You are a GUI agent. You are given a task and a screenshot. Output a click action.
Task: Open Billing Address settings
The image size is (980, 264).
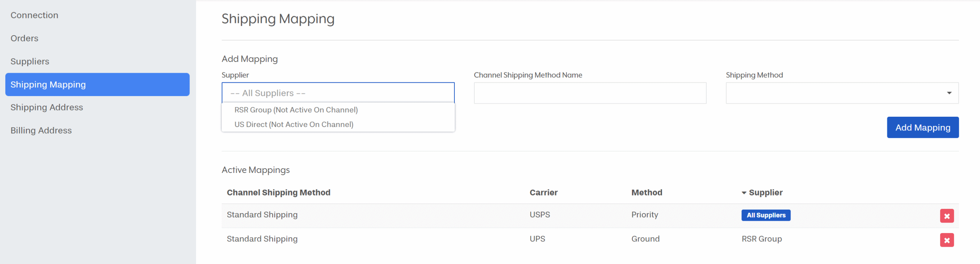tap(41, 130)
